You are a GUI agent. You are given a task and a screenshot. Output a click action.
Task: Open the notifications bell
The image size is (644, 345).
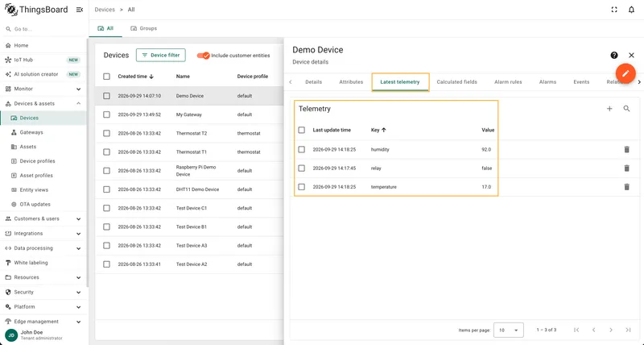[631, 10]
